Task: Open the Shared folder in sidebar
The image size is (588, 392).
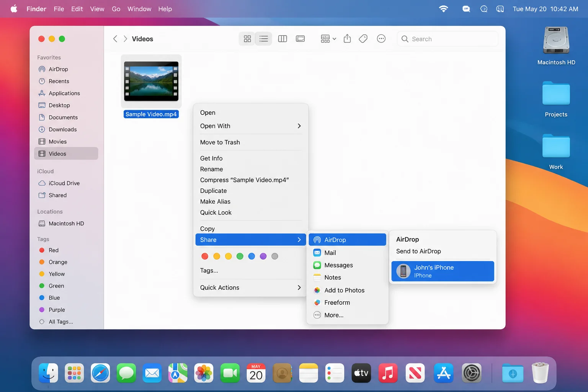Action: 66,195
